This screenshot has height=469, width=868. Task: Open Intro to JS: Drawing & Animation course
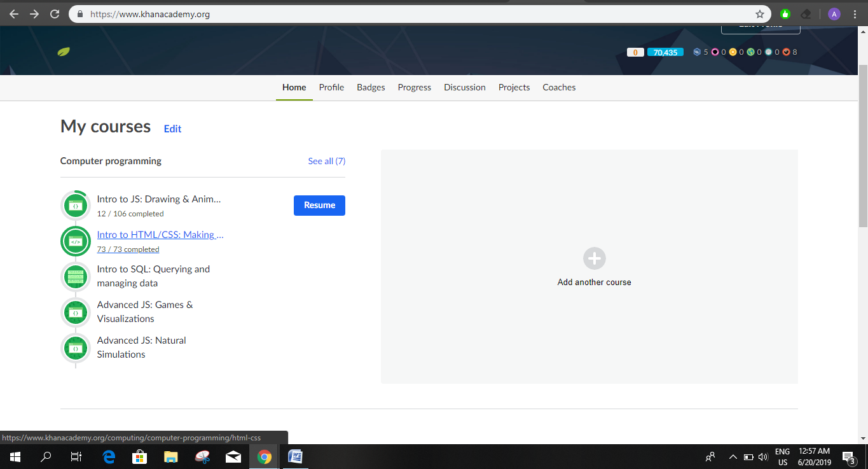[159, 199]
